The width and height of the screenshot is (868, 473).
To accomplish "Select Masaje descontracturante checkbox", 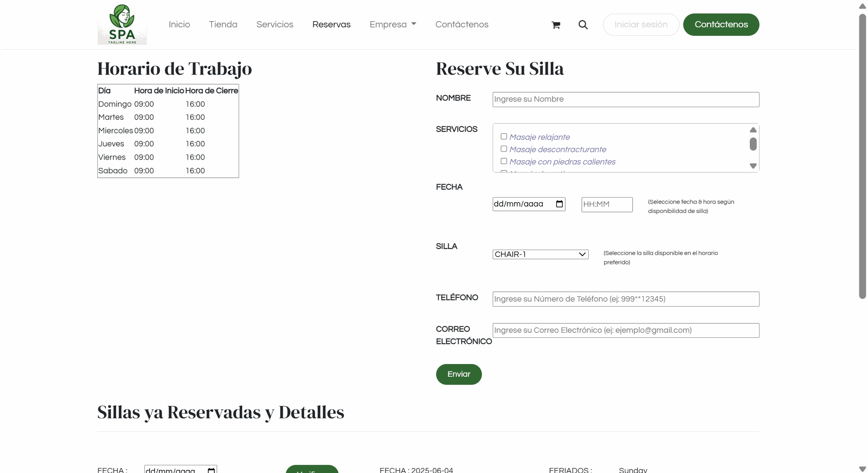I will pos(504,149).
